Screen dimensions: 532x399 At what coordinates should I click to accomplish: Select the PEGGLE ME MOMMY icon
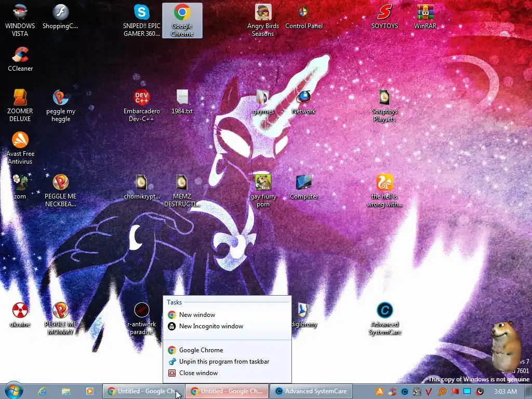point(61,318)
